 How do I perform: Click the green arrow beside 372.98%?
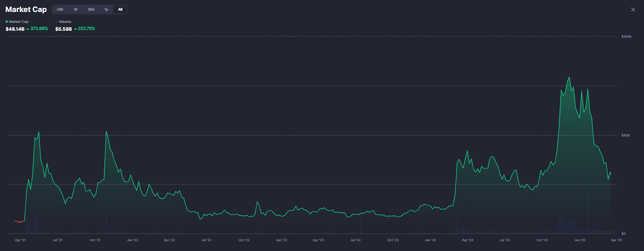[x=28, y=29]
